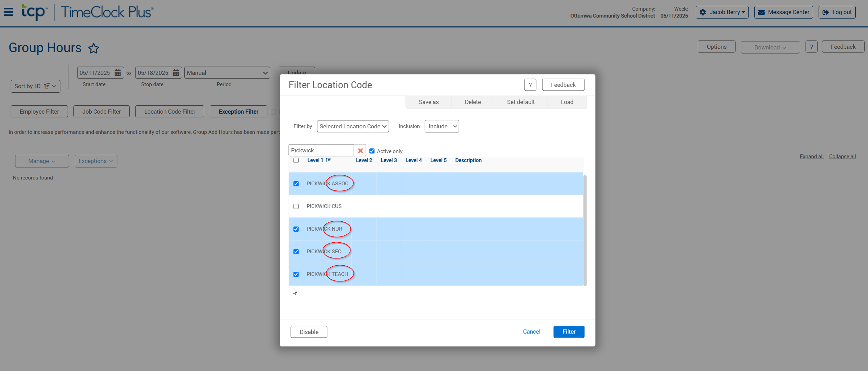Click the blue Filter button

tap(568, 332)
